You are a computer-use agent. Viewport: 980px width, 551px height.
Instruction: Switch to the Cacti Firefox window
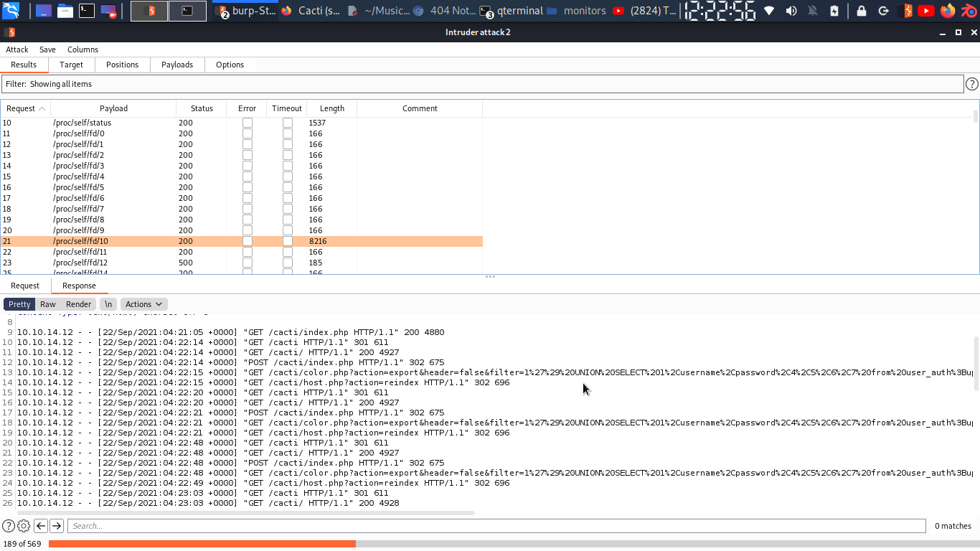[x=311, y=11]
